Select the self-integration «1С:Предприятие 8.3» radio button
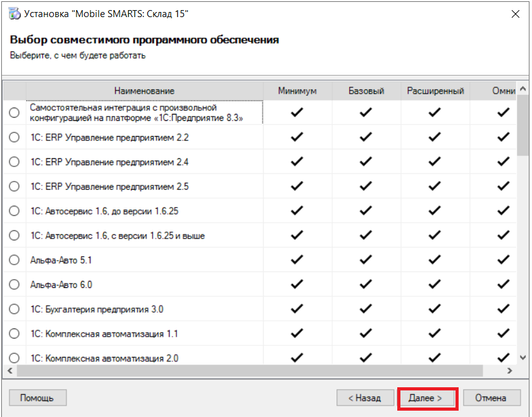This screenshot has width=532, height=417. click(15, 112)
